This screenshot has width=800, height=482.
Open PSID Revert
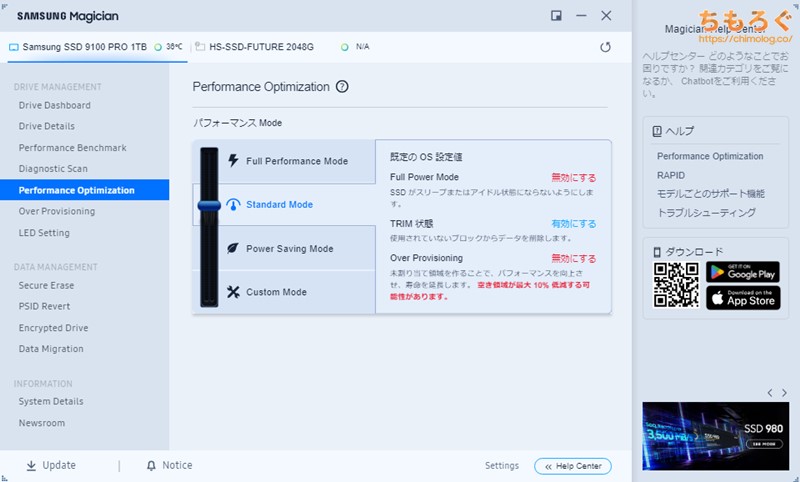pos(44,307)
